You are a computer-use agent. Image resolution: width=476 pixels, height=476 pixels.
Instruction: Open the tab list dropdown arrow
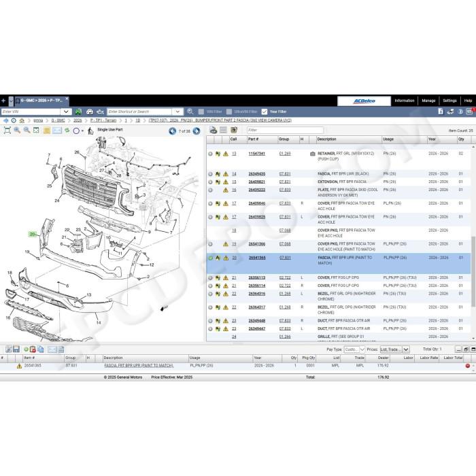(x=11, y=101)
